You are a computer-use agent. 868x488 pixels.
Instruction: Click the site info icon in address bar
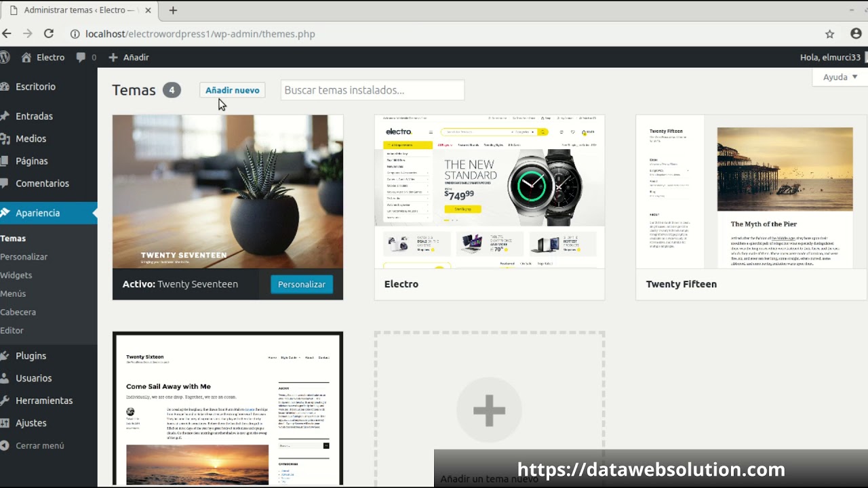tap(76, 34)
